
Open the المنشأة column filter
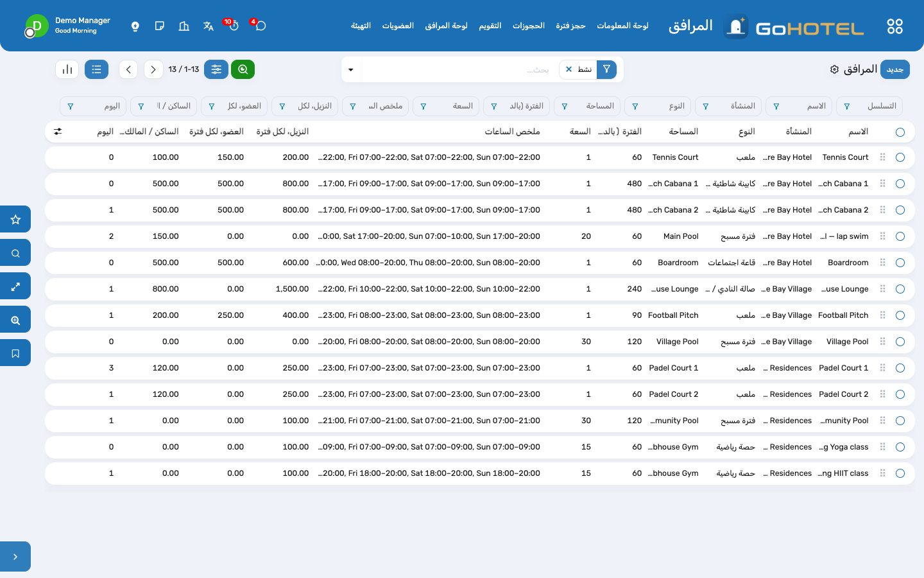(728, 106)
